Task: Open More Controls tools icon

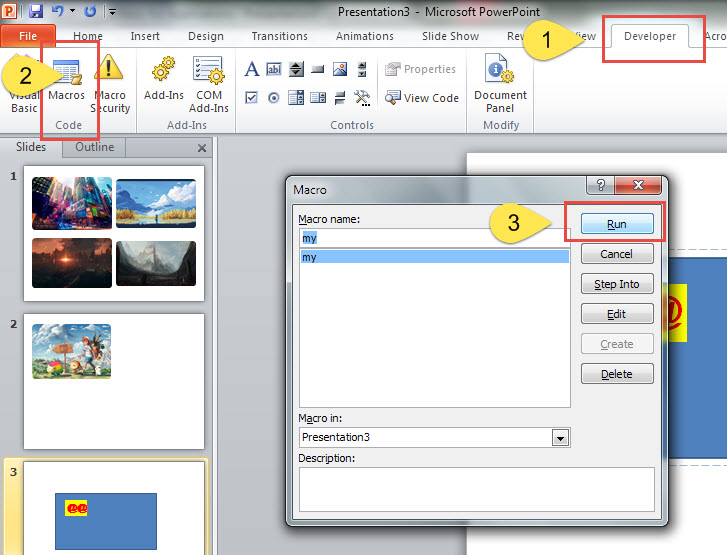Action: 362,98
